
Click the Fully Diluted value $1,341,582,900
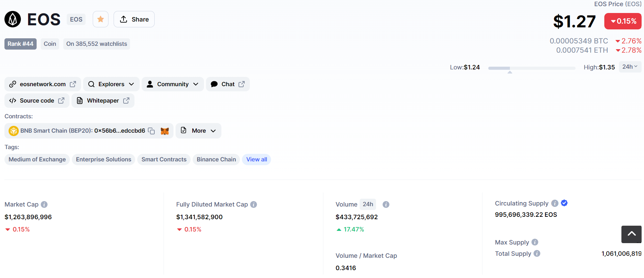click(199, 217)
